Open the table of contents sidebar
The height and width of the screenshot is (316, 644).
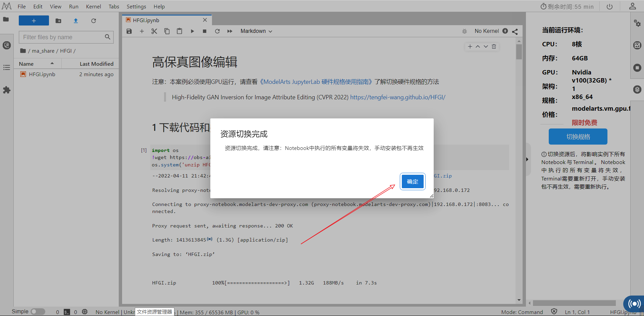[x=7, y=67]
